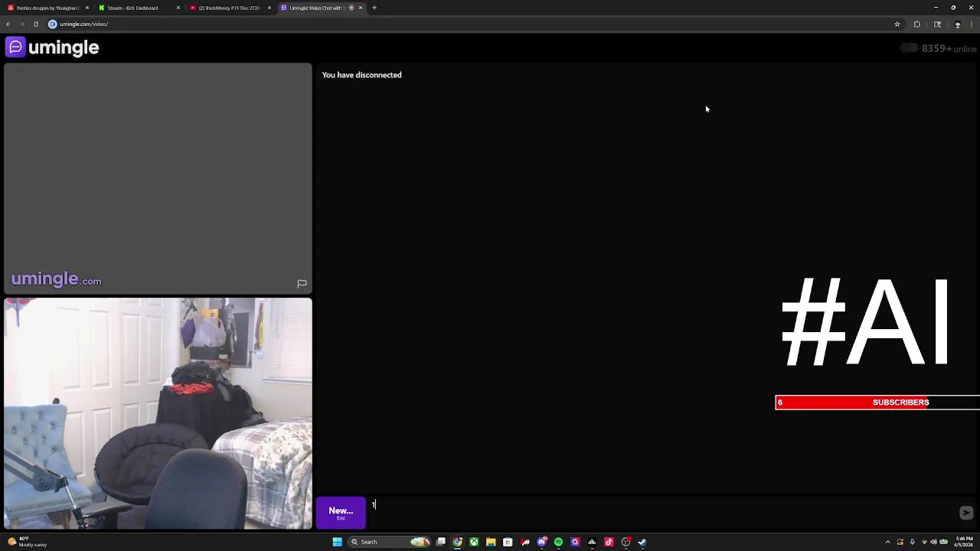980x551 pixels.
Task: Close the Umingle Video Chat tab
Action: coord(361,8)
